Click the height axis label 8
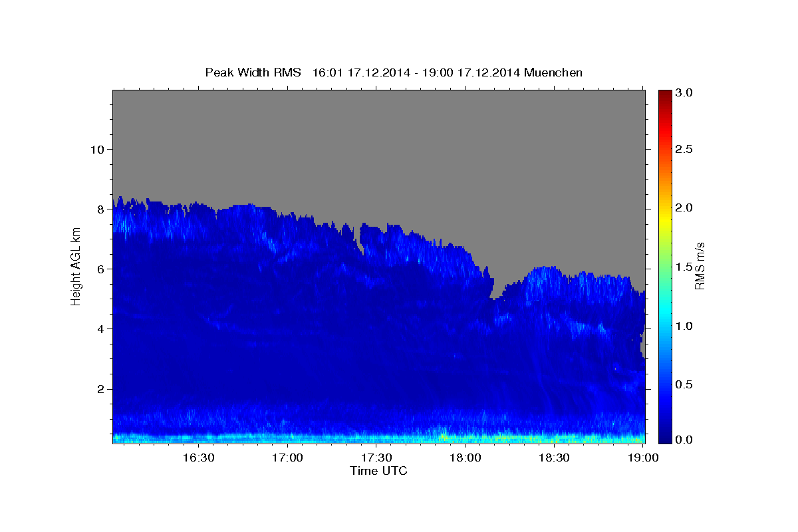The image size is (798, 532). 100,209
